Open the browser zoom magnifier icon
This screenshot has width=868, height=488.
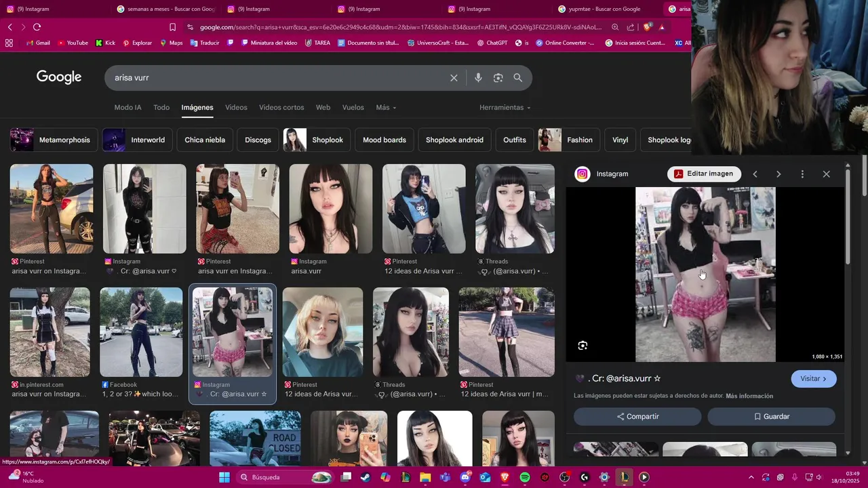tap(615, 27)
